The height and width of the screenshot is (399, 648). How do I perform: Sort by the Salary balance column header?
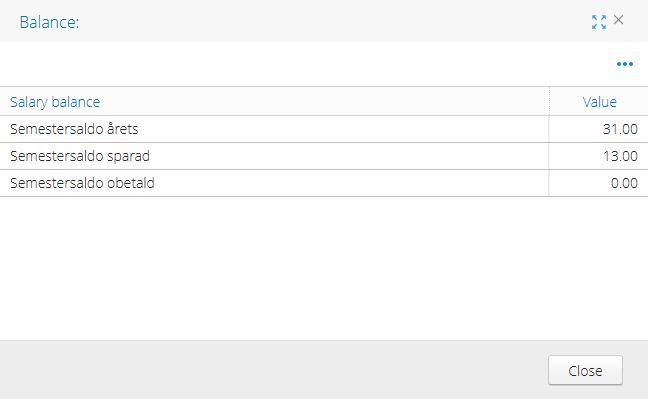pyautogui.click(x=55, y=102)
